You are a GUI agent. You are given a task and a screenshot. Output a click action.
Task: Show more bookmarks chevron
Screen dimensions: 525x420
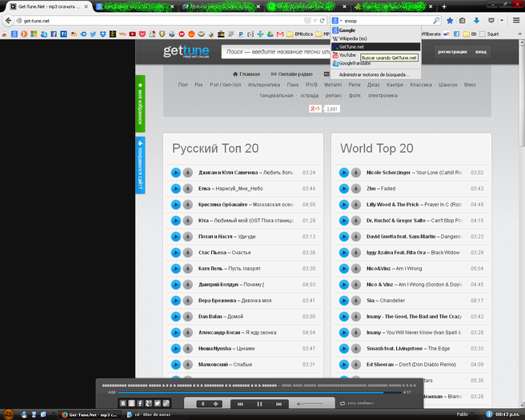point(519,34)
